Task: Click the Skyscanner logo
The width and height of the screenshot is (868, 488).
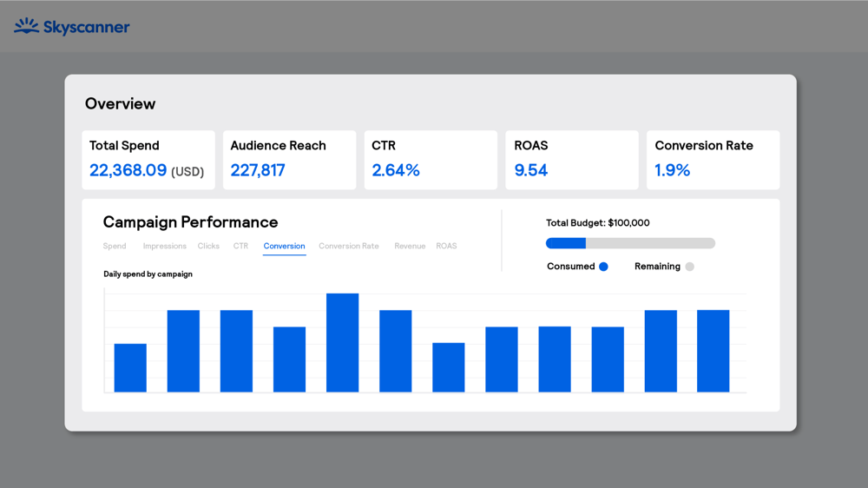Action: pyautogui.click(x=72, y=27)
